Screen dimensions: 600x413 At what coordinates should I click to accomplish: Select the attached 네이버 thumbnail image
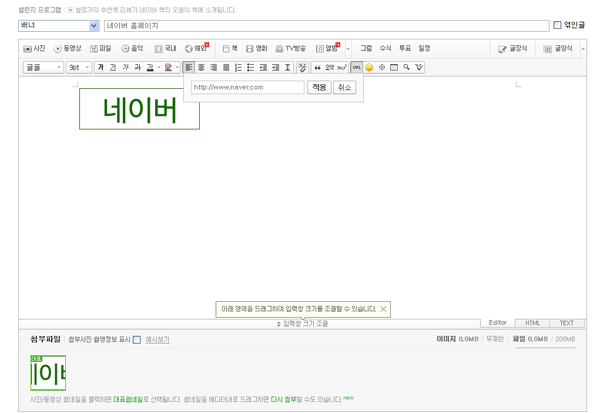48,373
